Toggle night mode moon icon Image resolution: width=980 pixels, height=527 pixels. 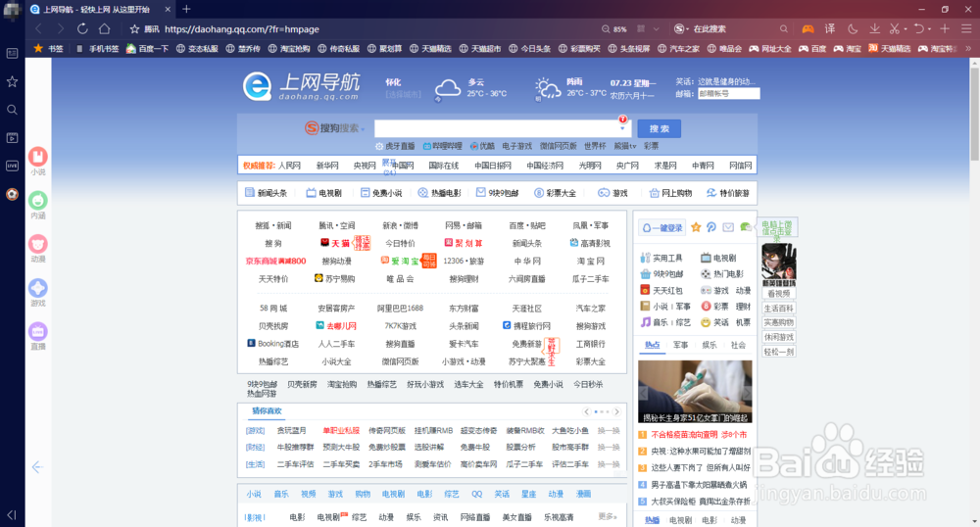coord(853,28)
